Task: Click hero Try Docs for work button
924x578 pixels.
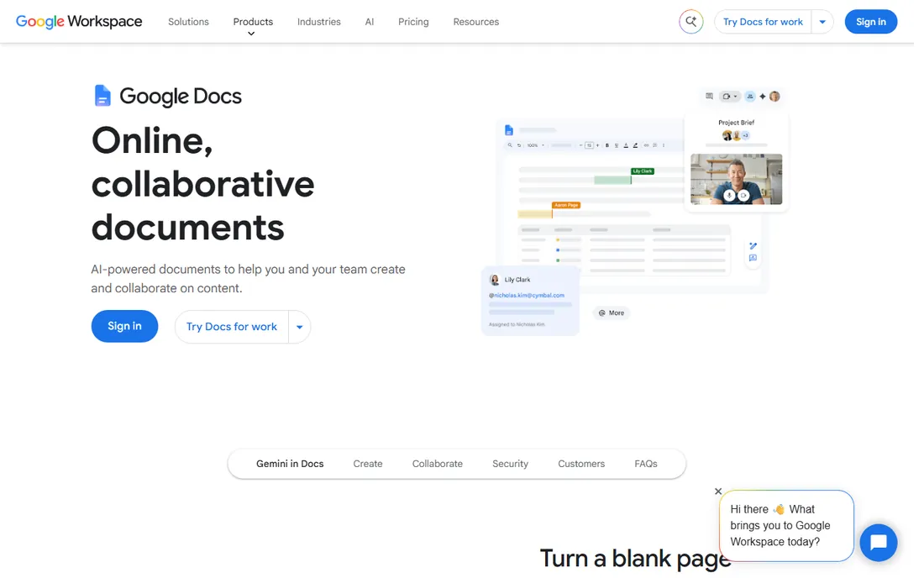Action: (x=232, y=327)
